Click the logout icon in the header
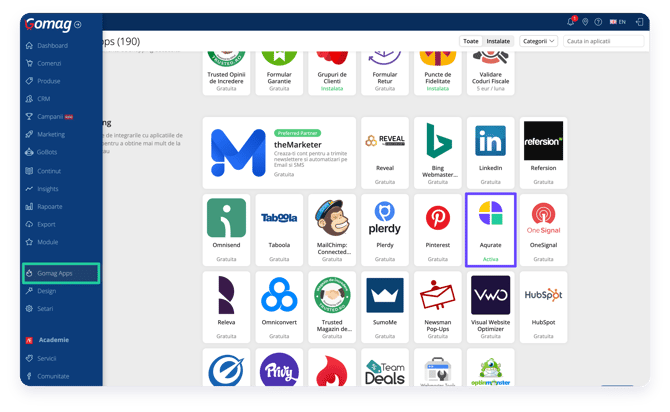This screenshot has height=412, width=670. tap(639, 22)
